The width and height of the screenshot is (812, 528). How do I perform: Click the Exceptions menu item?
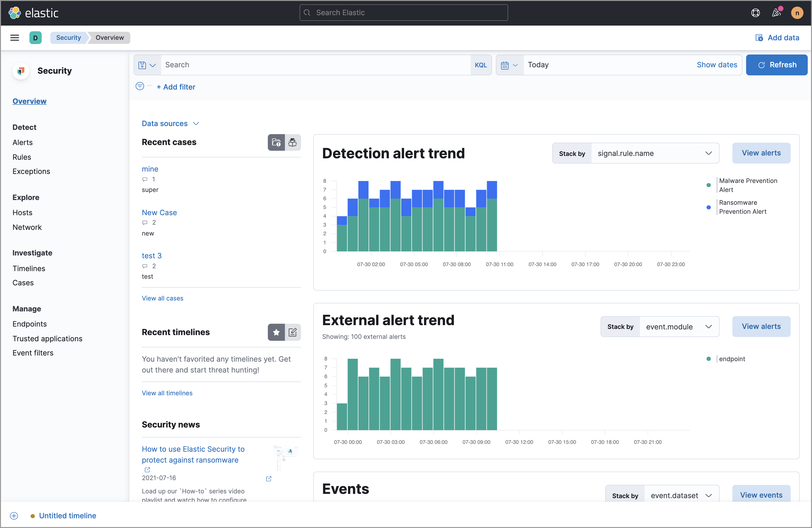pos(31,171)
